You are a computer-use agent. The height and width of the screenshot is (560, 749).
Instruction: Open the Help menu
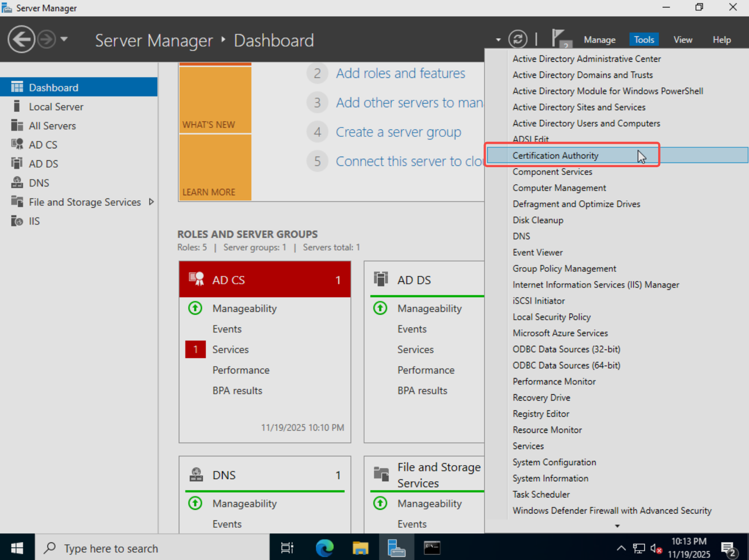click(x=721, y=40)
